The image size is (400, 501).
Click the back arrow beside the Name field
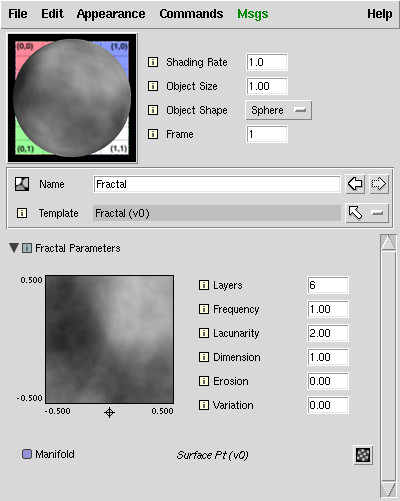click(x=355, y=184)
